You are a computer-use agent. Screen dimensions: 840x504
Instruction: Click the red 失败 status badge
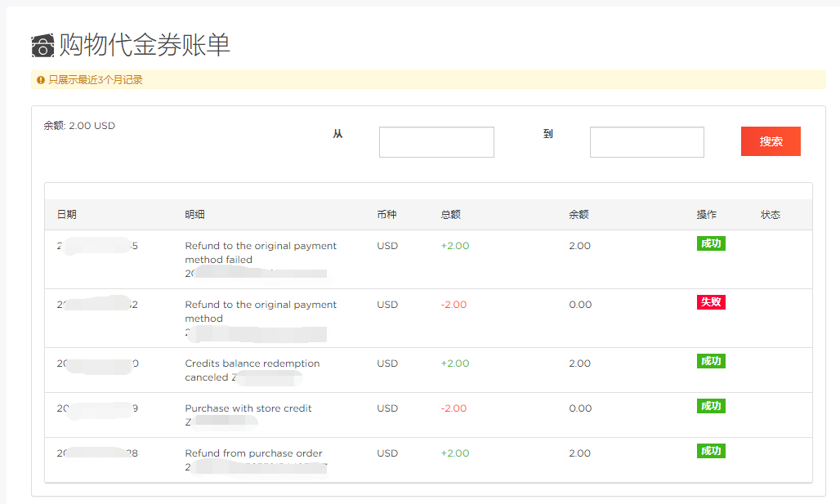(x=711, y=302)
